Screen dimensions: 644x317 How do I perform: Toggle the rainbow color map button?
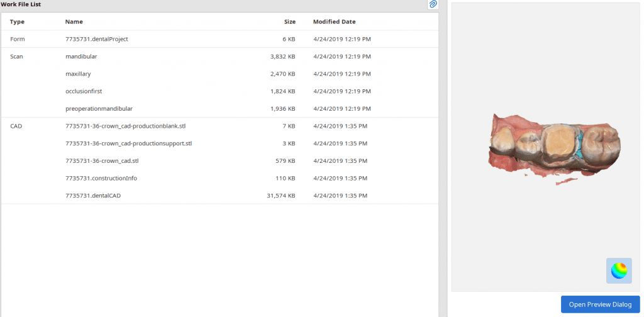pyautogui.click(x=619, y=270)
